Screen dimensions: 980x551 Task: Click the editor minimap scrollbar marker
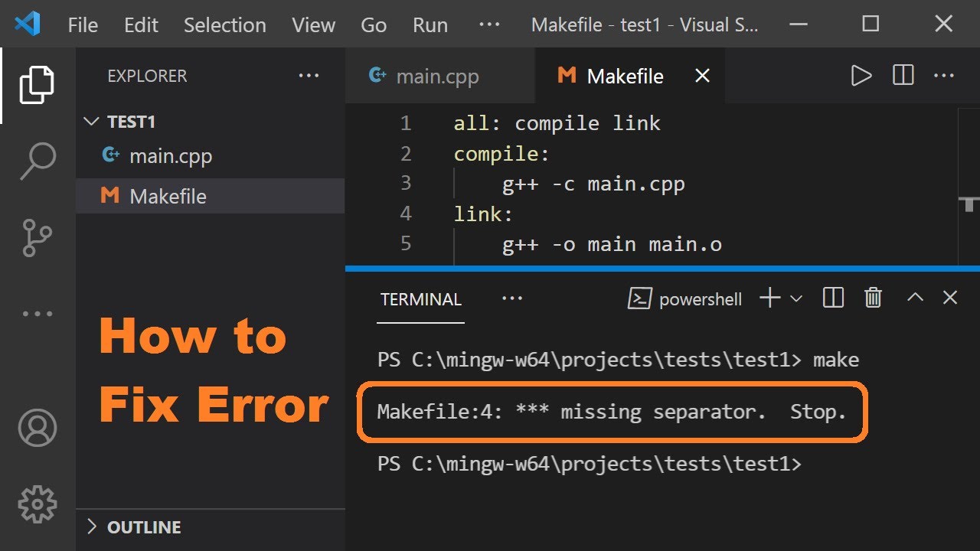tap(970, 204)
